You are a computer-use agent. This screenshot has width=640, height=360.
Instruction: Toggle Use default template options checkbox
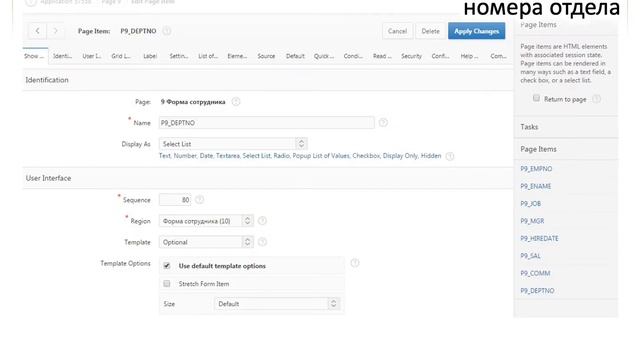pyautogui.click(x=167, y=266)
